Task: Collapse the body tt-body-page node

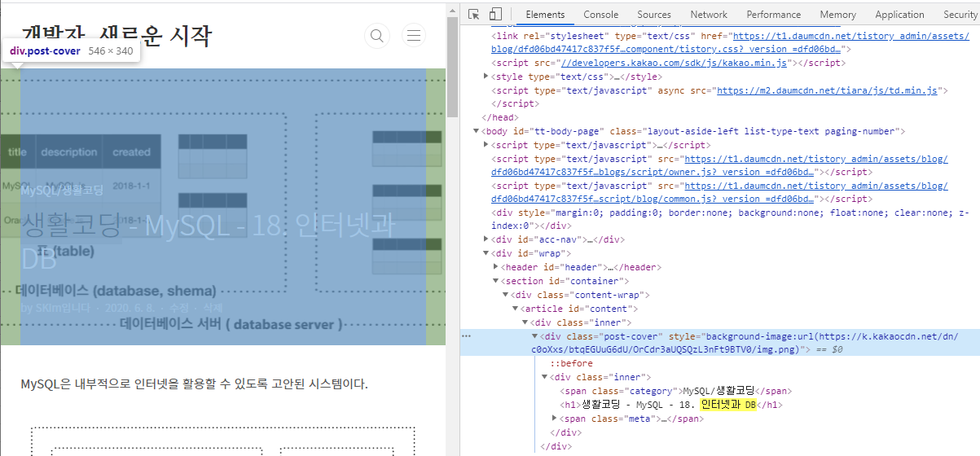Action: (x=477, y=131)
